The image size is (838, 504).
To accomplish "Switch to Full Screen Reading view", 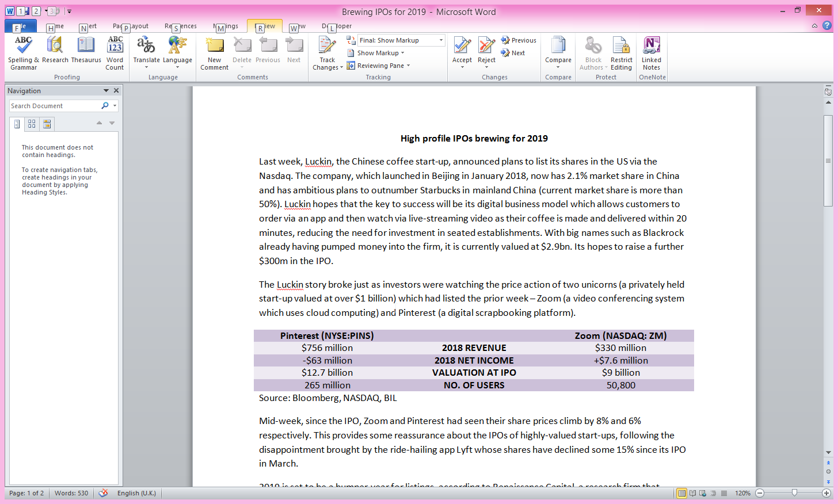I will click(692, 493).
